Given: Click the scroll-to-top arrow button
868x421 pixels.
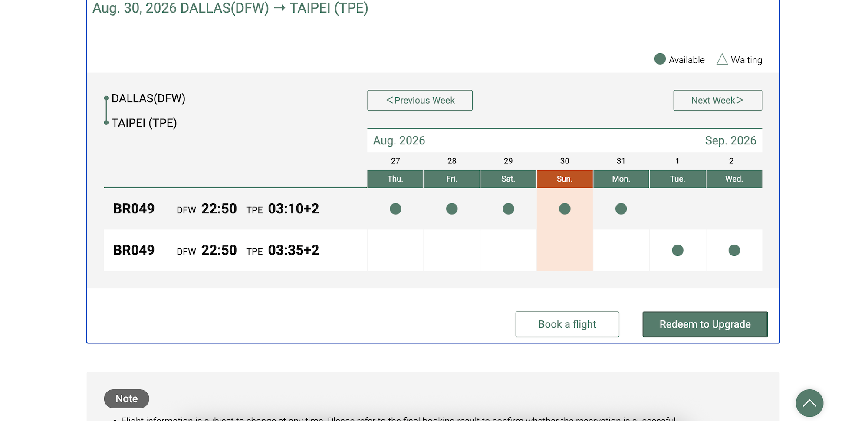Looking at the screenshot, I should (x=809, y=403).
